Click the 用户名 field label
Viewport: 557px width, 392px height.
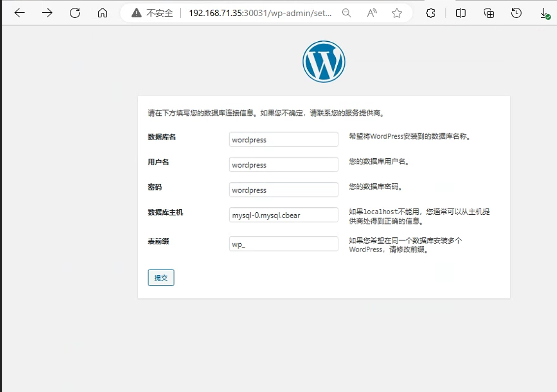[158, 162]
